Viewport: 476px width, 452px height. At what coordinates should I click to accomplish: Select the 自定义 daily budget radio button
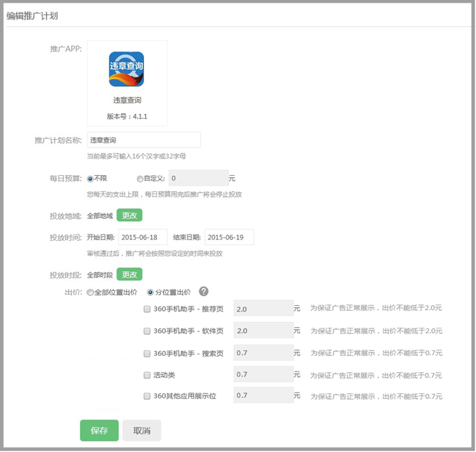coord(140,179)
